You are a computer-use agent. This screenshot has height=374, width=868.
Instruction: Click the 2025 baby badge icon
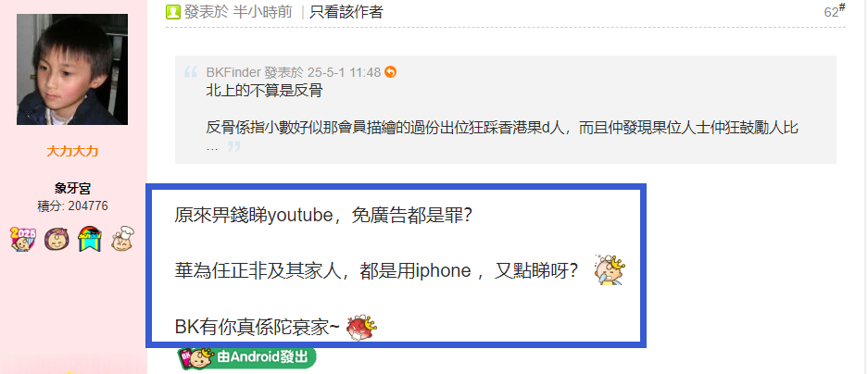pyautogui.click(x=23, y=239)
